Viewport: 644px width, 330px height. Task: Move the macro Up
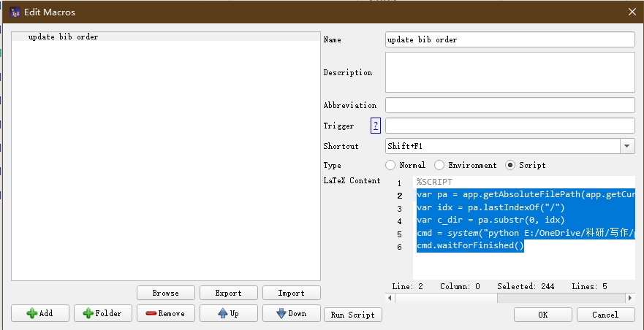[228, 313]
